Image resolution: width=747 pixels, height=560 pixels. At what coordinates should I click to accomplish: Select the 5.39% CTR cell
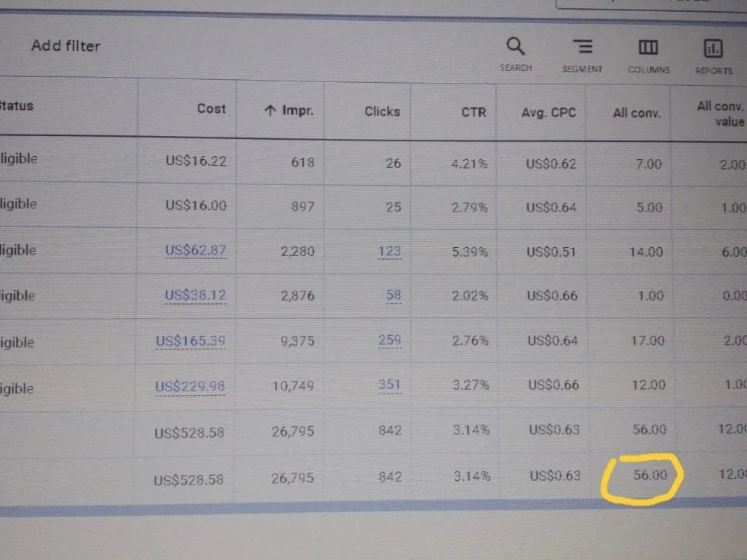470,252
